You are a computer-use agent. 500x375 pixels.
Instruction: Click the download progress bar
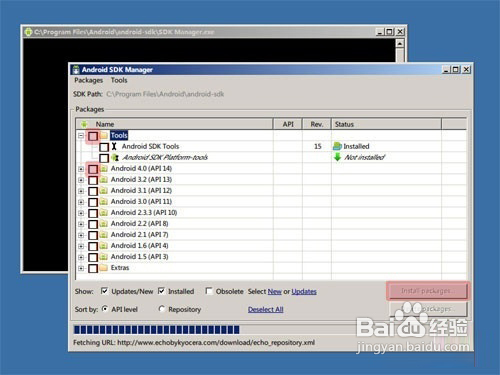[x=213, y=330]
